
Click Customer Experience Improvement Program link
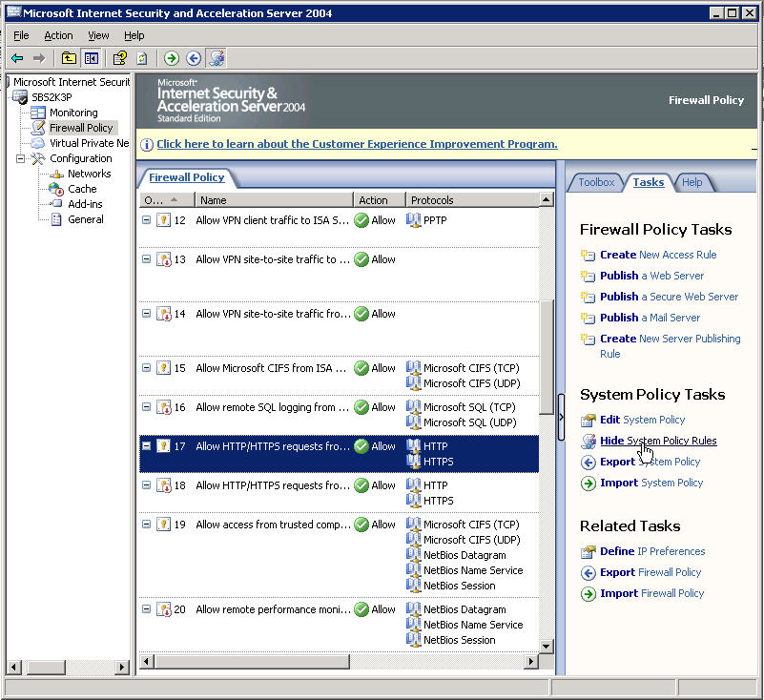point(357,144)
